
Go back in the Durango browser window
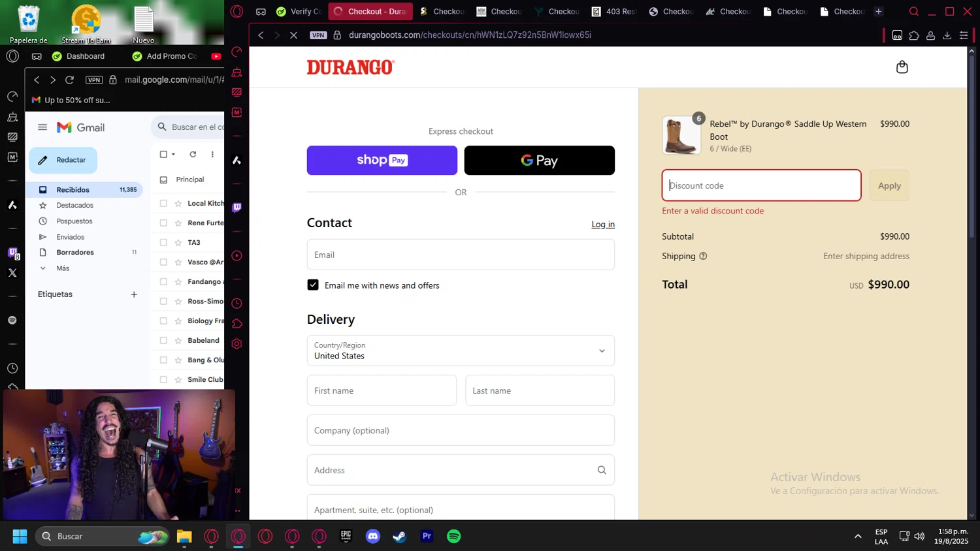261,35
